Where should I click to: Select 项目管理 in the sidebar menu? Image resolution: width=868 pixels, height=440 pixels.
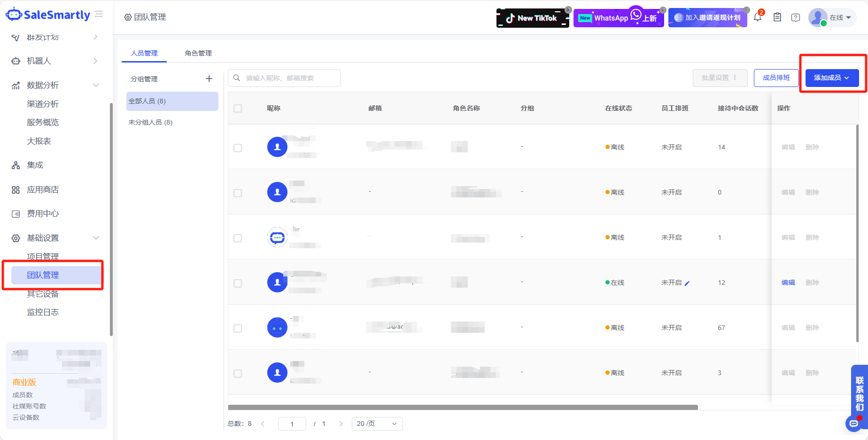pos(44,257)
